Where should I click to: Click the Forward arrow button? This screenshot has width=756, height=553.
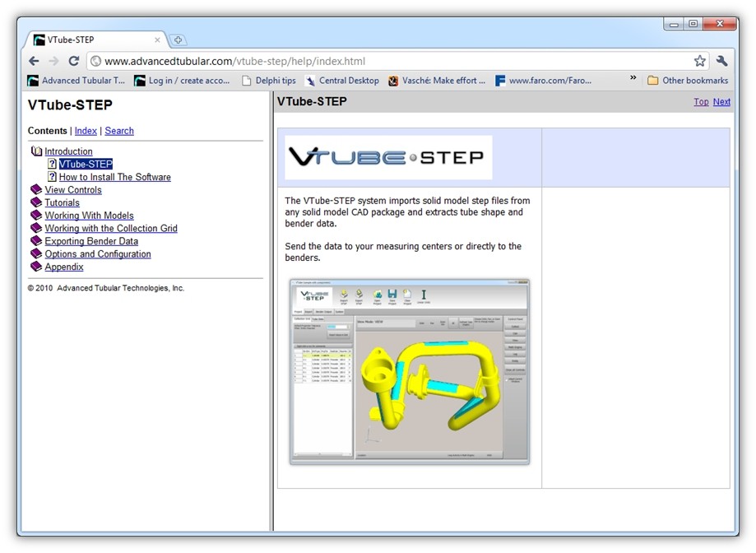(x=53, y=61)
